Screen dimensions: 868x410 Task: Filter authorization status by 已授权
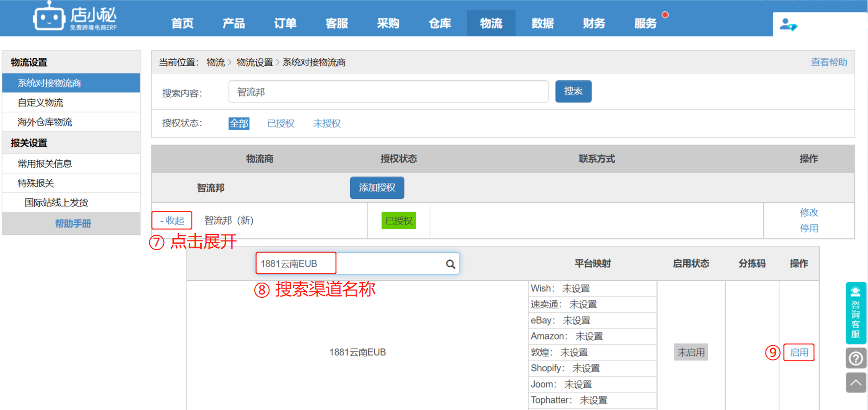click(x=281, y=124)
